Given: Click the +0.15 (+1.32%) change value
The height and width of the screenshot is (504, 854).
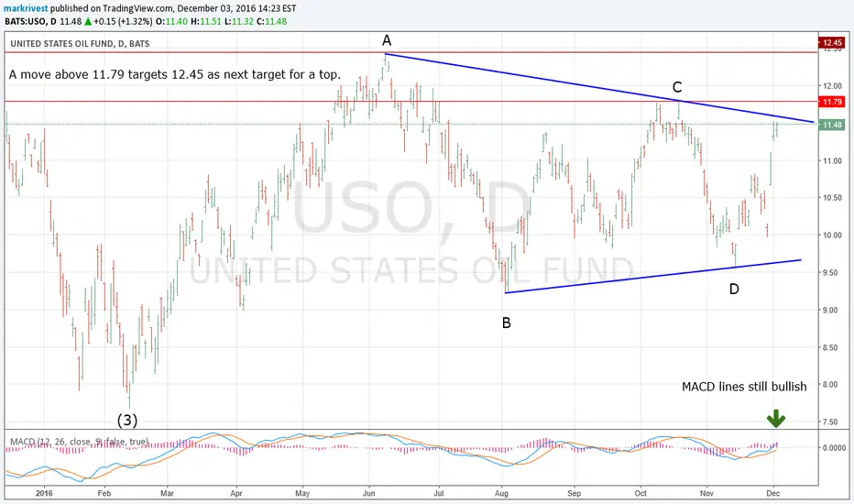Looking at the screenshot, I should point(123,22).
